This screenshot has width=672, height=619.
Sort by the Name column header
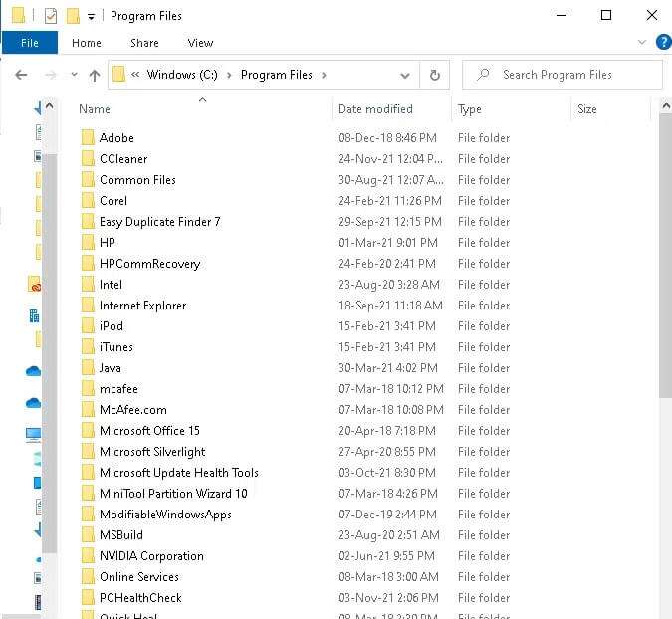tap(95, 109)
